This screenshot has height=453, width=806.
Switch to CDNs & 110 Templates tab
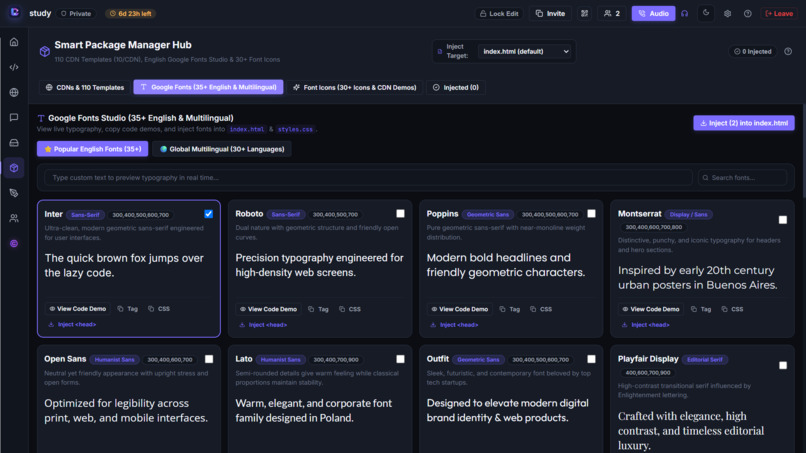[x=85, y=87]
